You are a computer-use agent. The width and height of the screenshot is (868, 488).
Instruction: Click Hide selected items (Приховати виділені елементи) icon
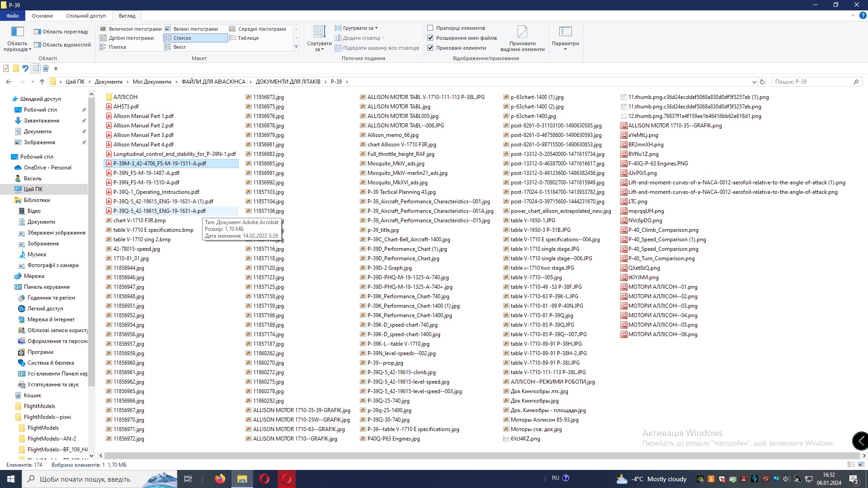pos(522,33)
